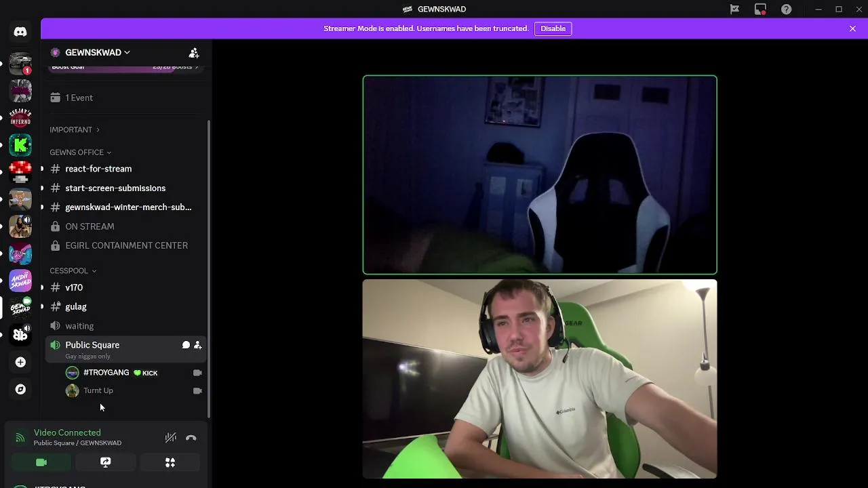Collapse the CESSPOOL category
Image resolution: width=868 pixels, height=488 pixels.
pyautogui.click(x=73, y=270)
